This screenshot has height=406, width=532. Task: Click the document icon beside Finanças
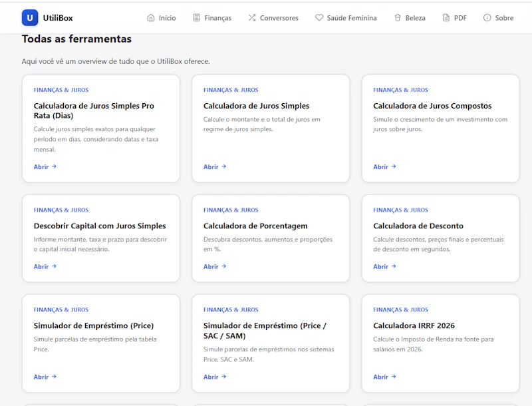[x=196, y=18]
